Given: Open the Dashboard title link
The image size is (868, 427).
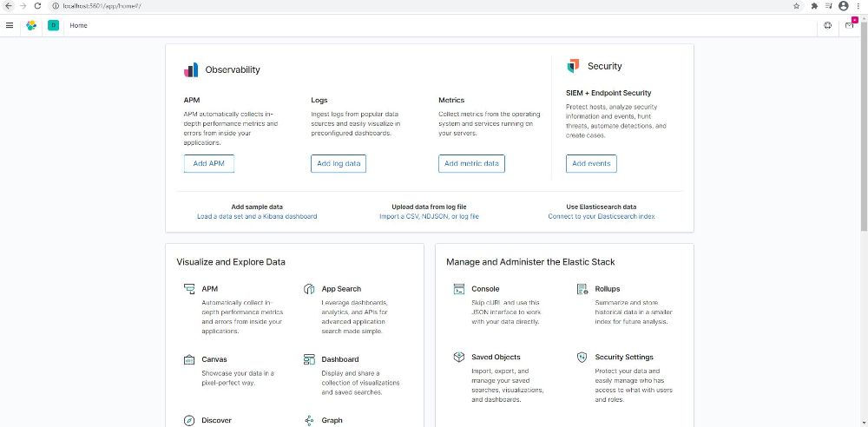Looking at the screenshot, I should (340, 359).
